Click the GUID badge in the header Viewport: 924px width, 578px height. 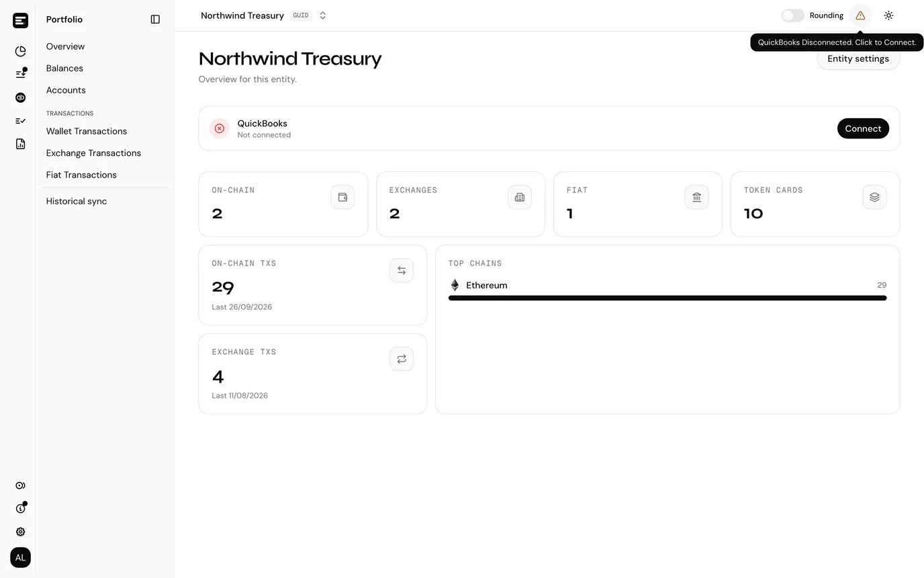[301, 15]
